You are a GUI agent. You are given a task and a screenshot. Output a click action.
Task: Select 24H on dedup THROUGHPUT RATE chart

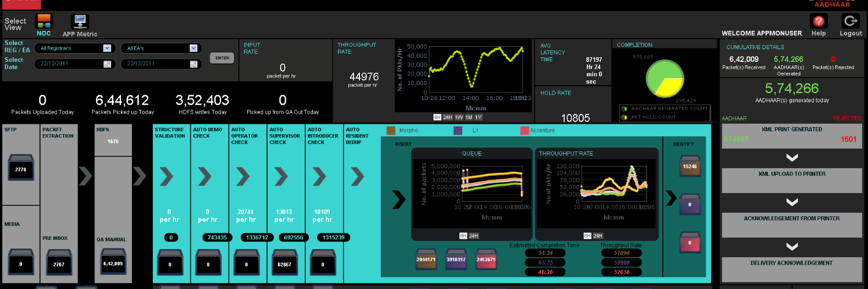(598, 236)
